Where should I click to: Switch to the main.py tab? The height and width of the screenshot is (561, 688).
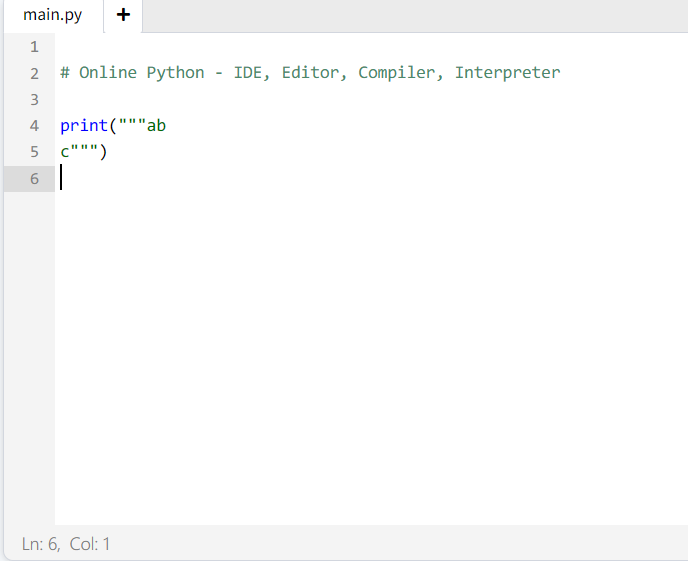(x=52, y=16)
